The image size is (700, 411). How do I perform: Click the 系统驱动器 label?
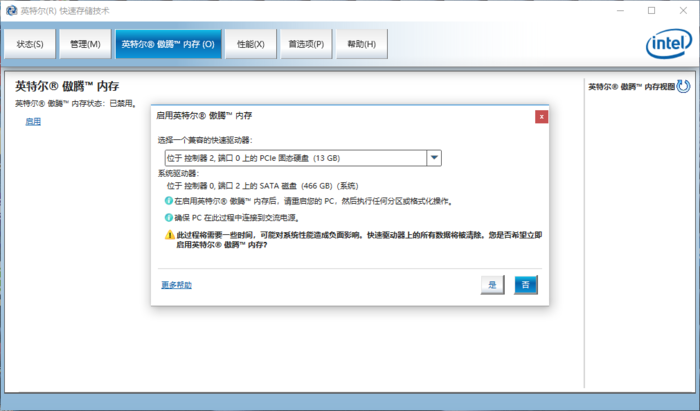(178, 173)
